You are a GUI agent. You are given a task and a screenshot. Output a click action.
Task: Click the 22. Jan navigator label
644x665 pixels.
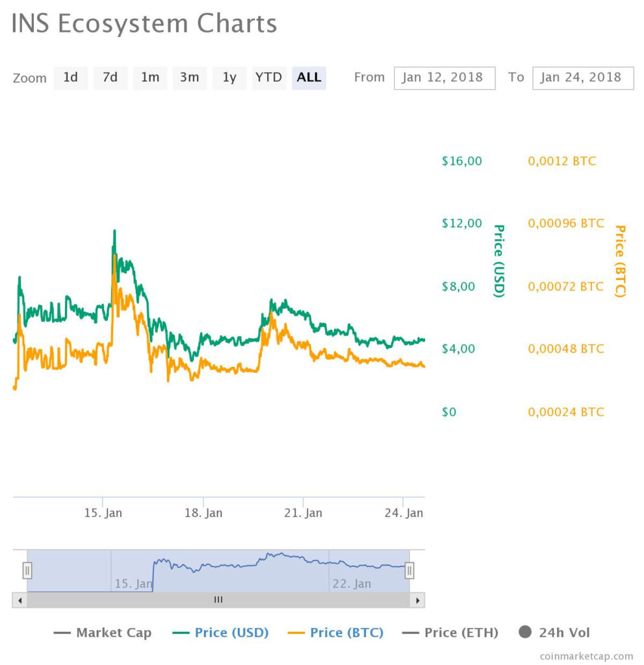click(352, 584)
